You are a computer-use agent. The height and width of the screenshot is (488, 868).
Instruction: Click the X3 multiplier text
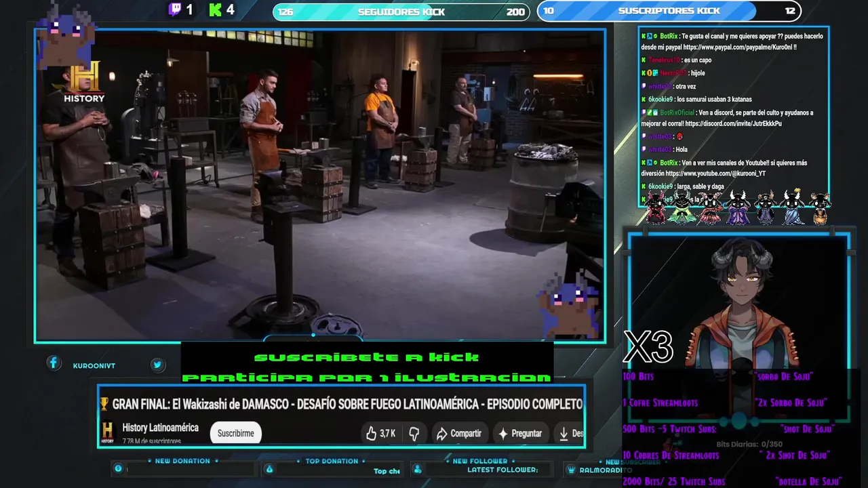coord(648,347)
